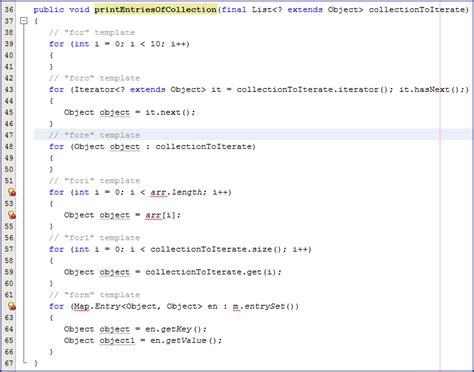Click the "fore" template comment
474x372 pixels.
94,135
